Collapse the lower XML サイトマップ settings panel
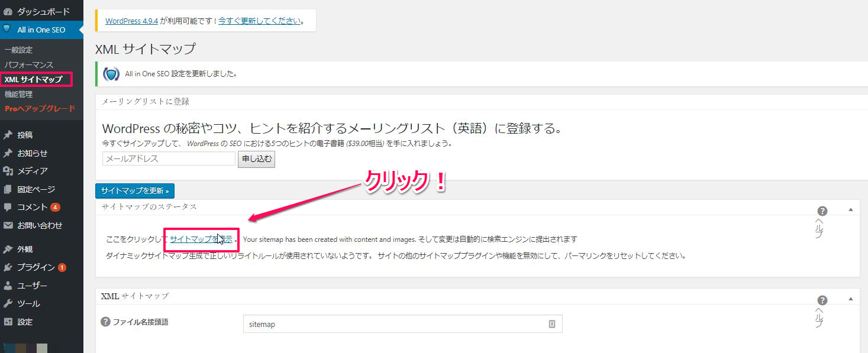The image size is (868, 353). 851,299
